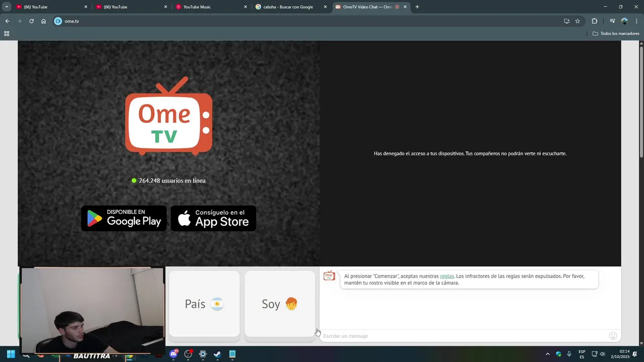Open Discord from the taskbar
The height and width of the screenshot is (362, 644).
[174, 354]
